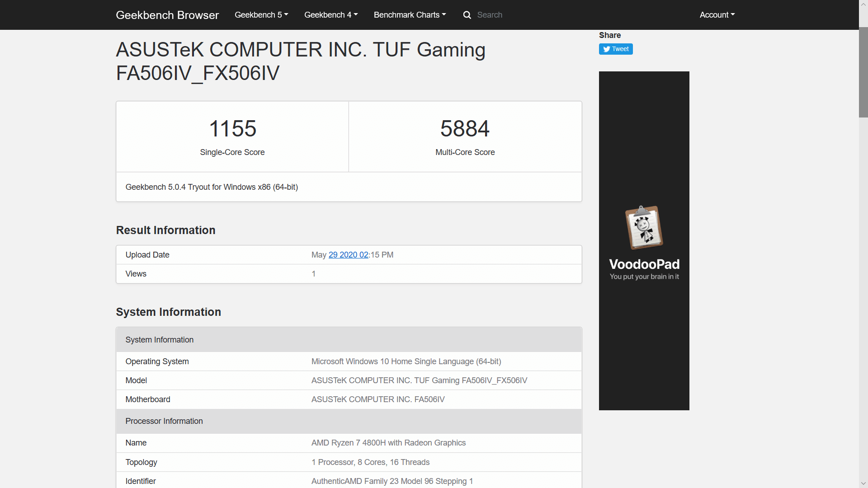This screenshot has width=868, height=488.
Task: Open the Geekbench 5 dropdown menu
Action: pyautogui.click(x=261, y=15)
